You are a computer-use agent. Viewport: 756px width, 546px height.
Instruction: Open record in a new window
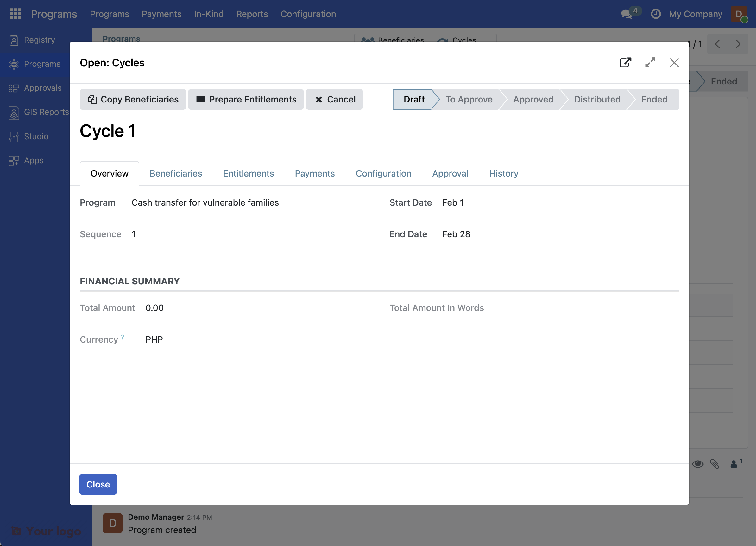click(x=625, y=63)
